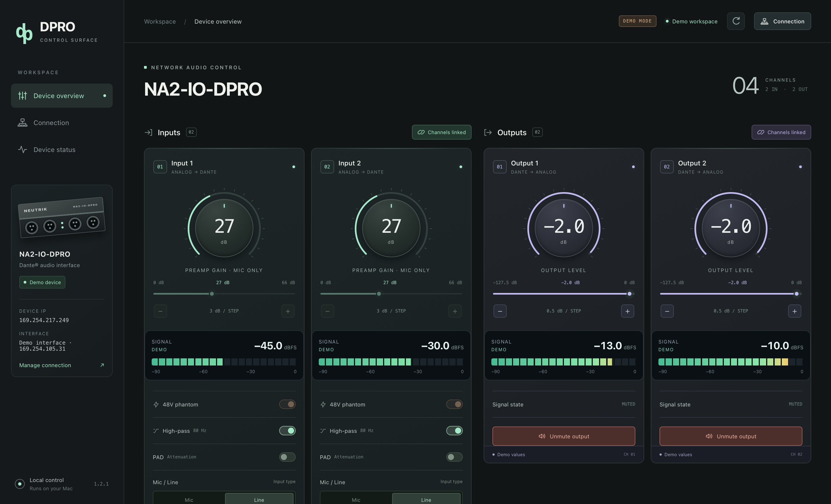
Task: Toggle PAD attenuation on Input 1
Action: pyautogui.click(x=287, y=457)
